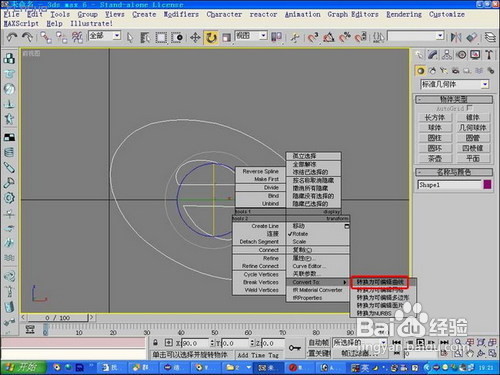Select the Geometry category sphere icon
The width and height of the screenshot is (500, 375).
tap(421, 71)
